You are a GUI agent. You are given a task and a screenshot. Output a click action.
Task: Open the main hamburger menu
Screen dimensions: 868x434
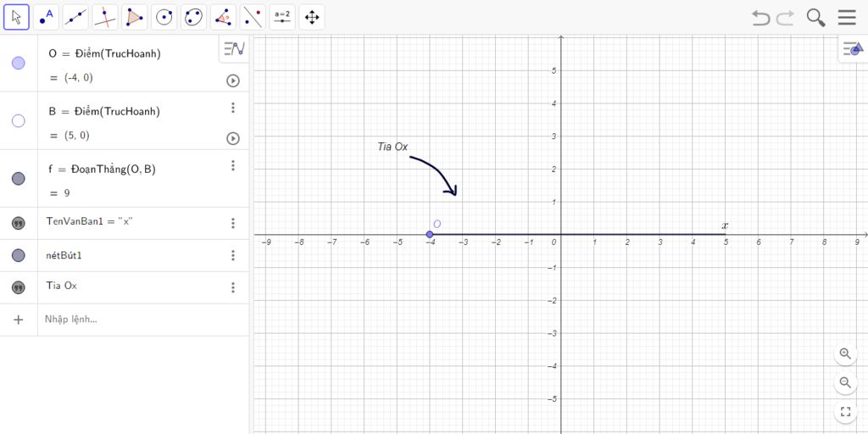pos(847,17)
